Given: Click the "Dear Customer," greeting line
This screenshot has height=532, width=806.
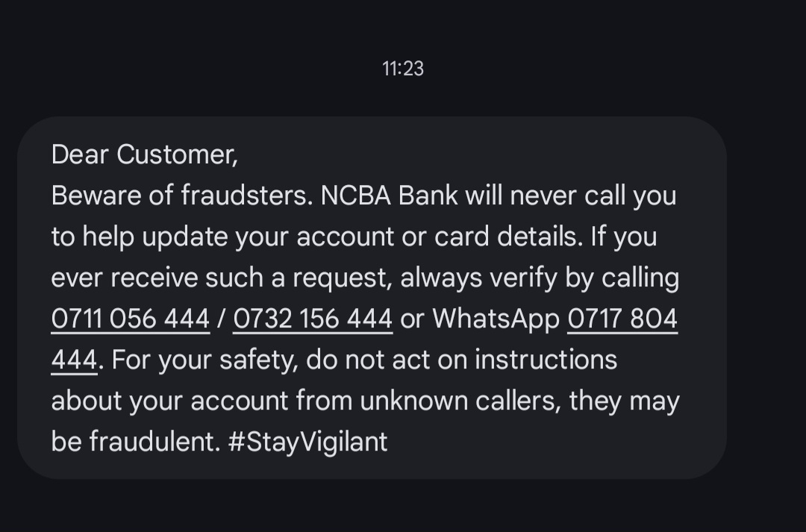Looking at the screenshot, I should click(x=144, y=154).
